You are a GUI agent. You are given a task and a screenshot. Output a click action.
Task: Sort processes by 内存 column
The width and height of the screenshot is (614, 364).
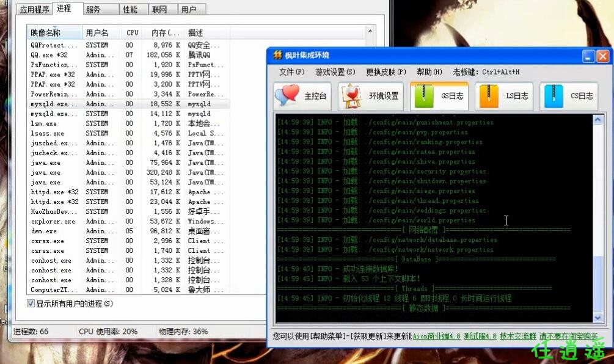(164, 32)
